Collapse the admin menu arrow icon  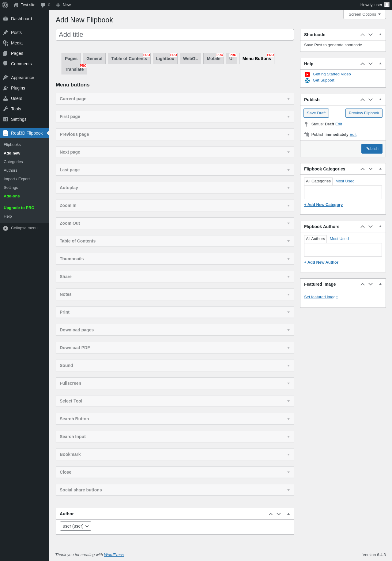pos(6,228)
